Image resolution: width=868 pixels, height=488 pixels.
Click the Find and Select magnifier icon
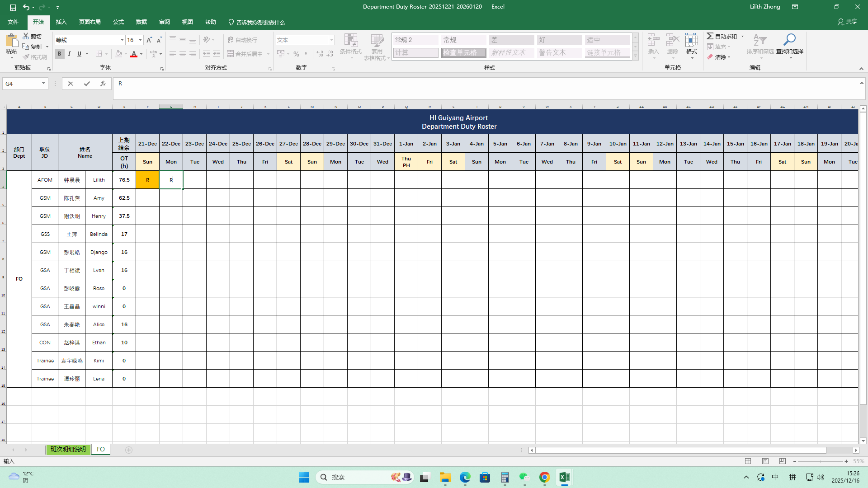pos(789,40)
